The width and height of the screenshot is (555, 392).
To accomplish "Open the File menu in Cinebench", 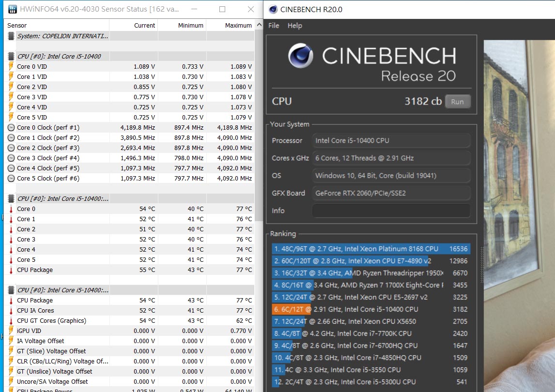I will [x=274, y=26].
